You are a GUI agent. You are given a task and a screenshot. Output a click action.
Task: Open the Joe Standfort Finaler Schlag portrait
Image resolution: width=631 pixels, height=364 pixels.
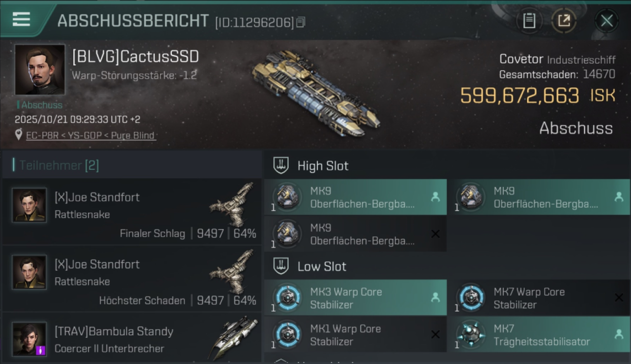[30, 205]
